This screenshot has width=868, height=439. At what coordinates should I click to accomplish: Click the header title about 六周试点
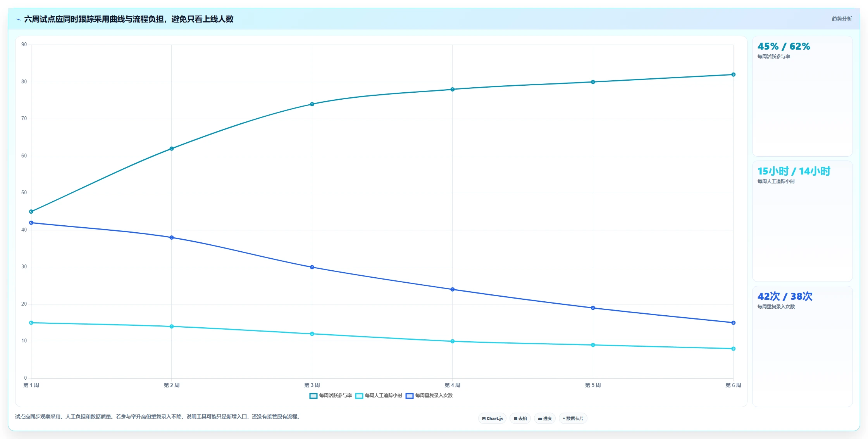tap(129, 19)
